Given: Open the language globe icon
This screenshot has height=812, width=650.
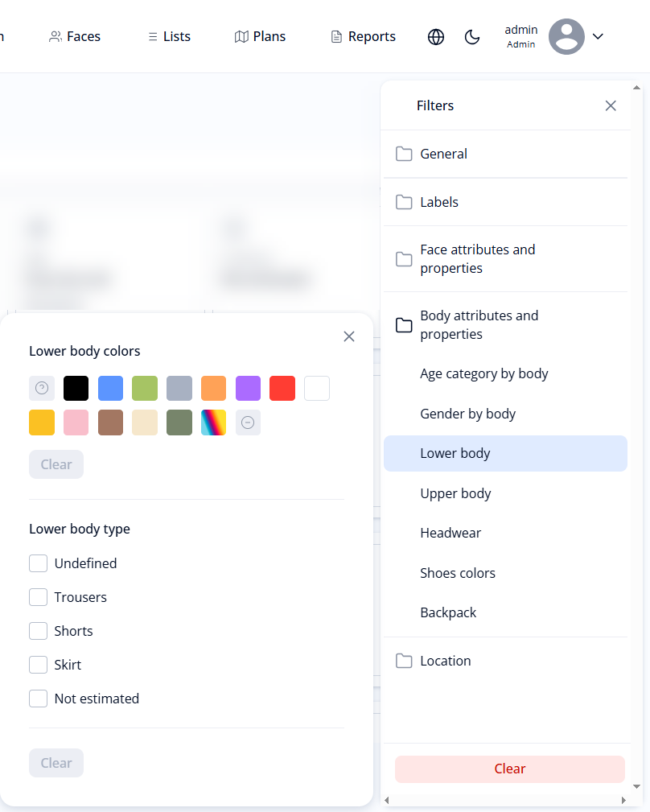Looking at the screenshot, I should click(x=436, y=36).
